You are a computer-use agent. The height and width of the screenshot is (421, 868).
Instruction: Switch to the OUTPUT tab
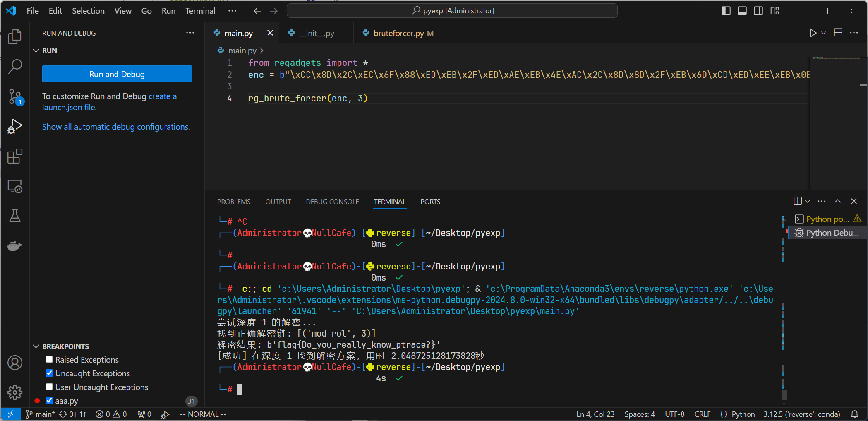pos(278,202)
